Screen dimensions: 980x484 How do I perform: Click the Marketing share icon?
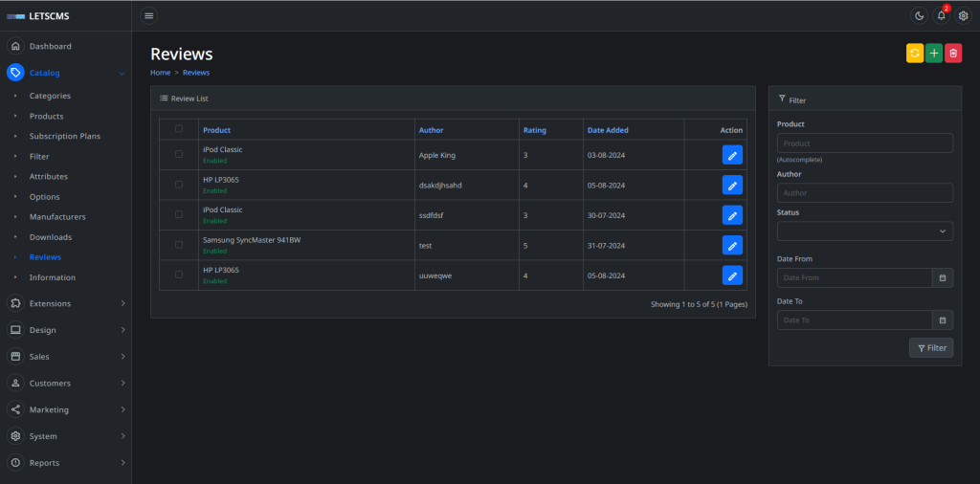[x=15, y=409]
